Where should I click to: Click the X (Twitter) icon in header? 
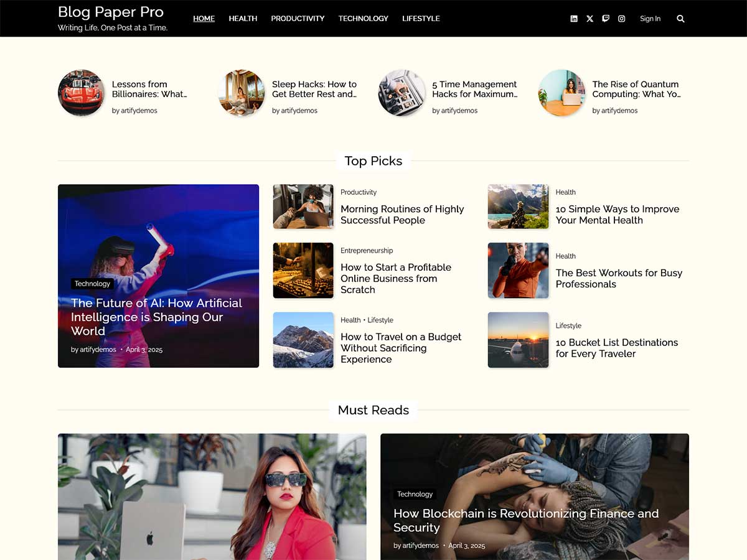[590, 19]
